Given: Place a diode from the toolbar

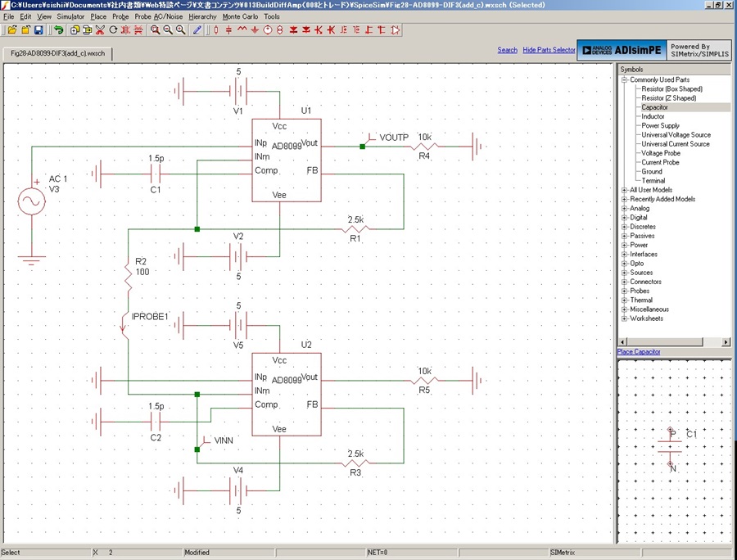Looking at the screenshot, I should coord(293,30).
